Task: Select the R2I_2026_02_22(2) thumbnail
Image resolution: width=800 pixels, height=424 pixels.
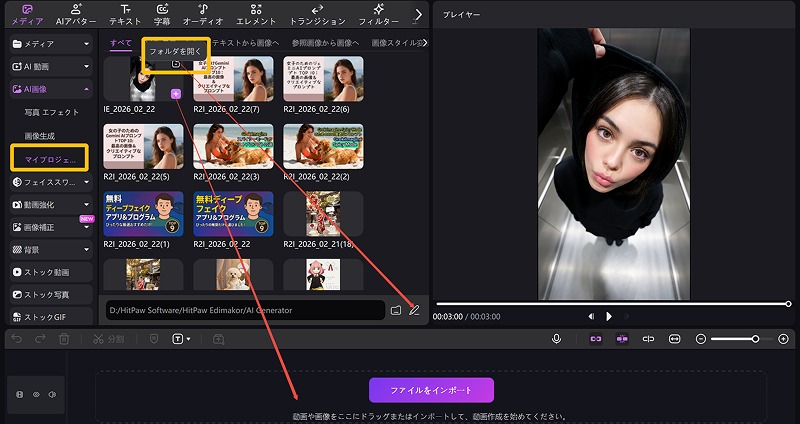Action: coord(323,146)
